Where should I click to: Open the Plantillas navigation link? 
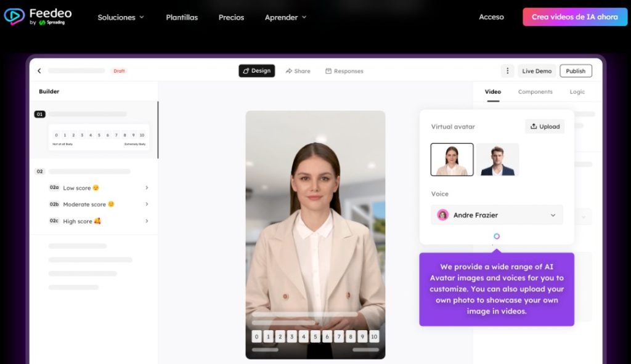[x=182, y=17]
